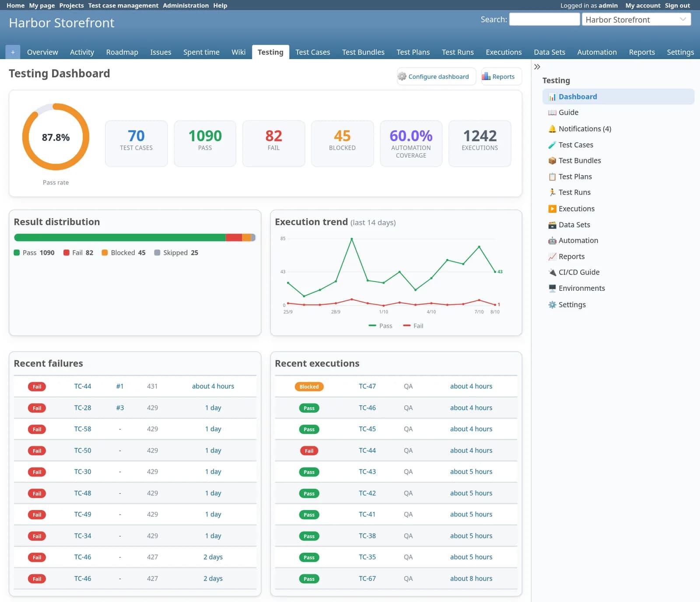This screenshot has height=602, width=700.
Task: Click the 82 Fail stat card
Action: (x=273, y=144)
